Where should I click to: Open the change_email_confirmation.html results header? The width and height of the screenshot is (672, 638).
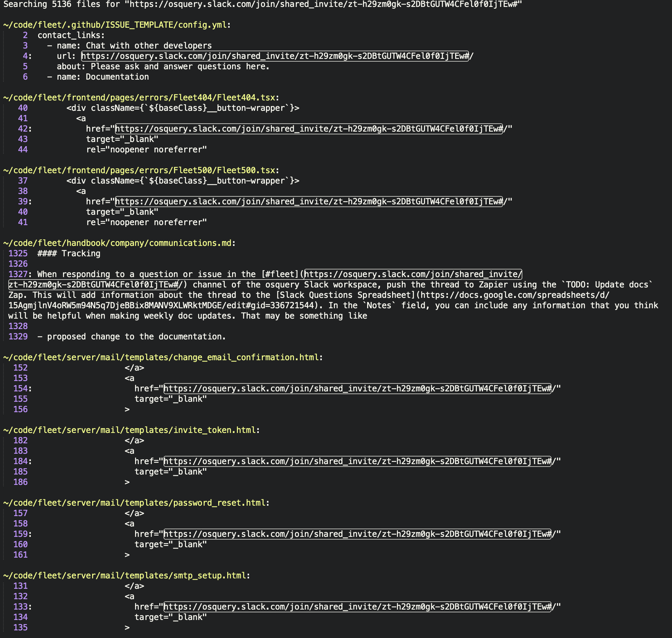(x=163, y=357)
